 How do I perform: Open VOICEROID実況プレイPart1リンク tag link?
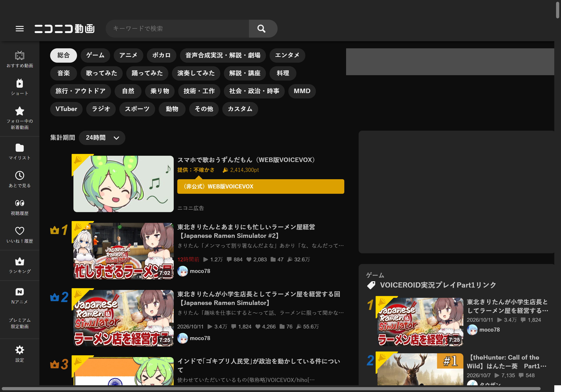pyautogui.click(x=438, y=285)
